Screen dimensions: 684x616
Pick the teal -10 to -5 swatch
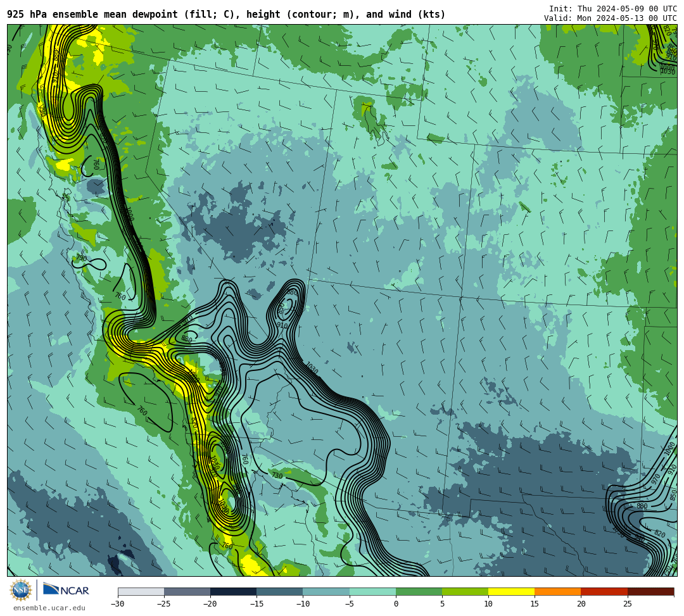pyautogui.click(x=326, y=591)
